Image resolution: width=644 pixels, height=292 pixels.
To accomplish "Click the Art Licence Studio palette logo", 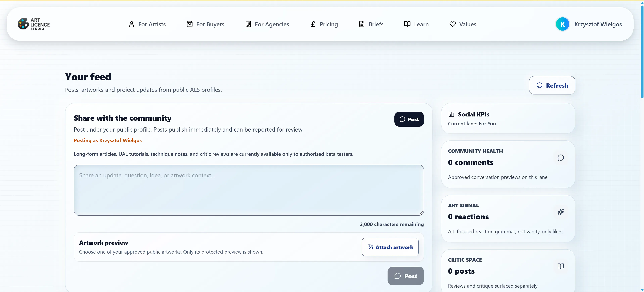I will point(34,24).
